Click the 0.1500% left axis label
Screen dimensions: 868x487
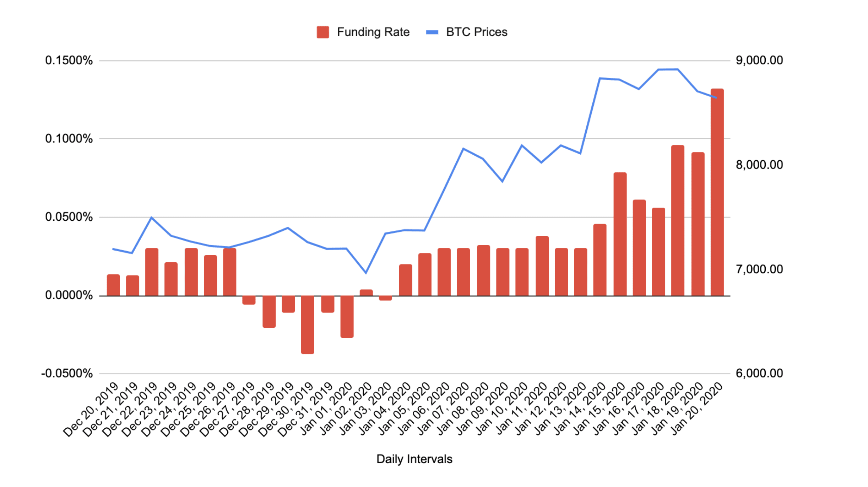coord(69,60)
